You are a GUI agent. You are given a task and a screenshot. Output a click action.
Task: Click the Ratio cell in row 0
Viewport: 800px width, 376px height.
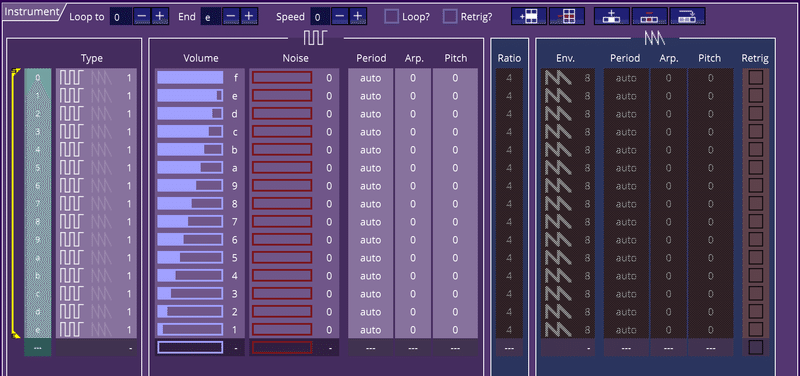pos(509,78)
